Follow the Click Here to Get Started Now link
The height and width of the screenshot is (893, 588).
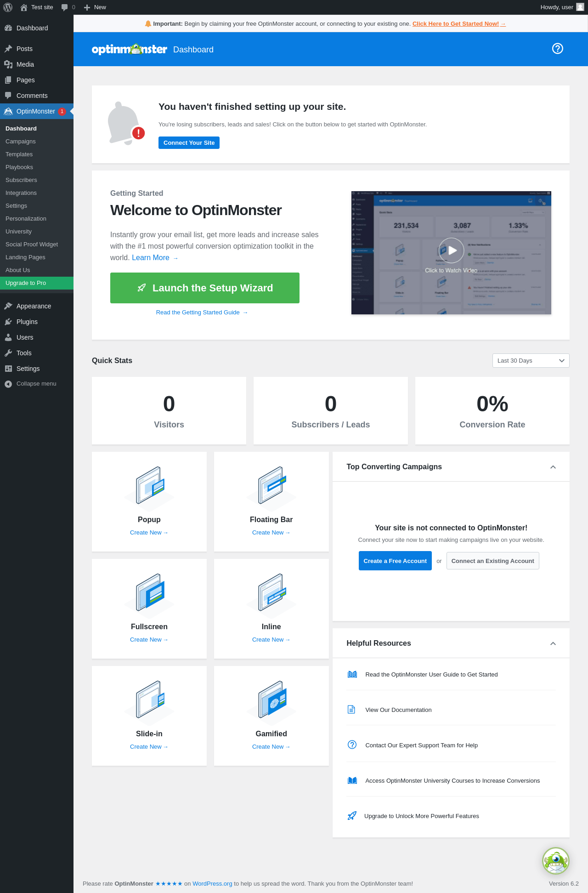[x=459, y=24]
